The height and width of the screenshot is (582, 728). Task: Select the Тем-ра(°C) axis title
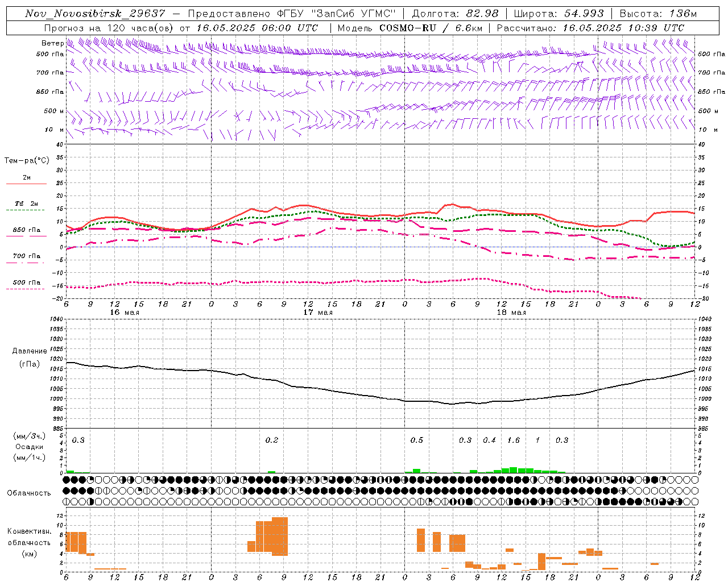click(27, 161)
